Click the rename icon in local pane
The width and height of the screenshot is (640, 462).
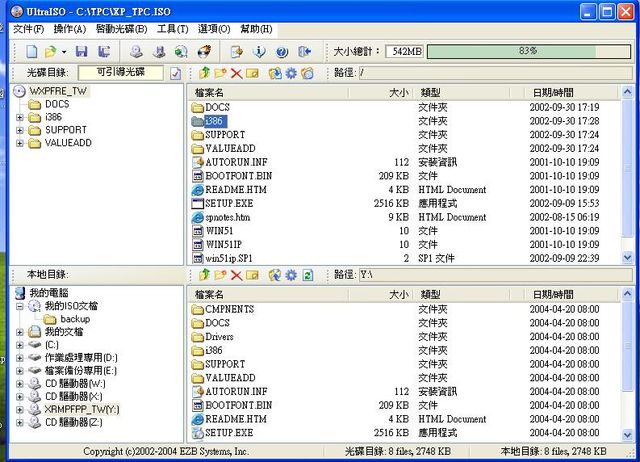click(252, 275)
